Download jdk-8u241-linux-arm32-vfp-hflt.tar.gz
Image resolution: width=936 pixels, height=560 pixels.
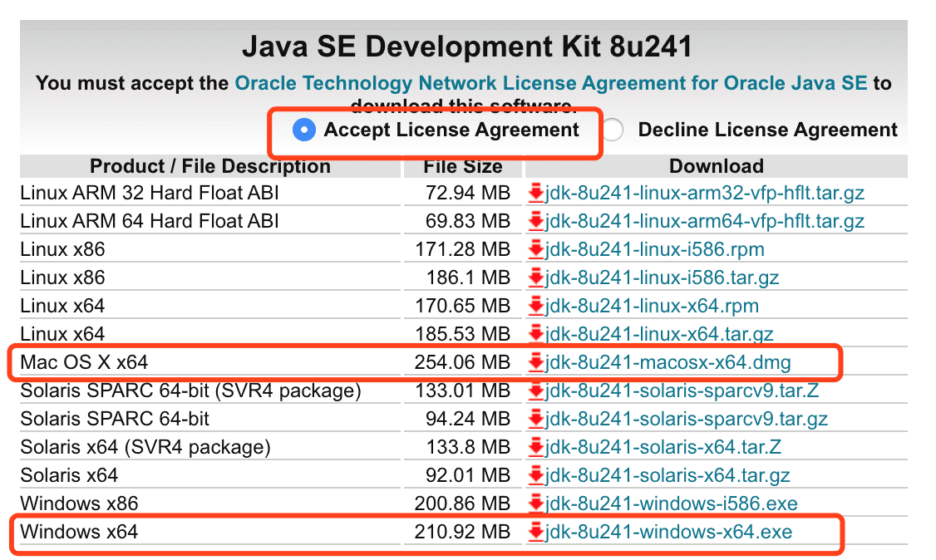click(704, 193)
